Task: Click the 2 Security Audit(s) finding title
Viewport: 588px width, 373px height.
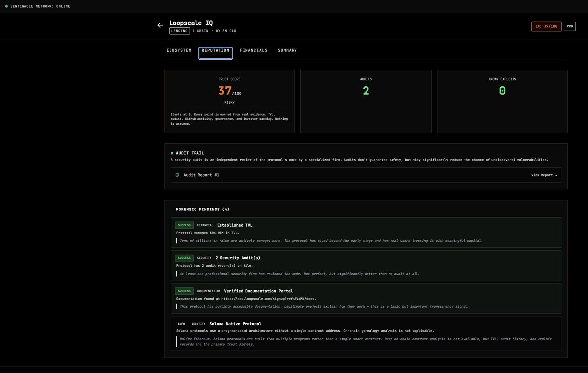Action: point(238,258)
